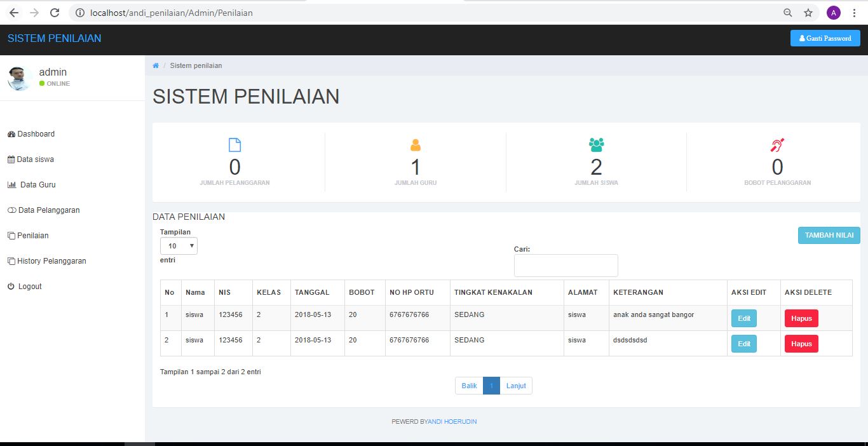
Task: Sort table by TANGGAL column header
Action: [x=312, y=292]
